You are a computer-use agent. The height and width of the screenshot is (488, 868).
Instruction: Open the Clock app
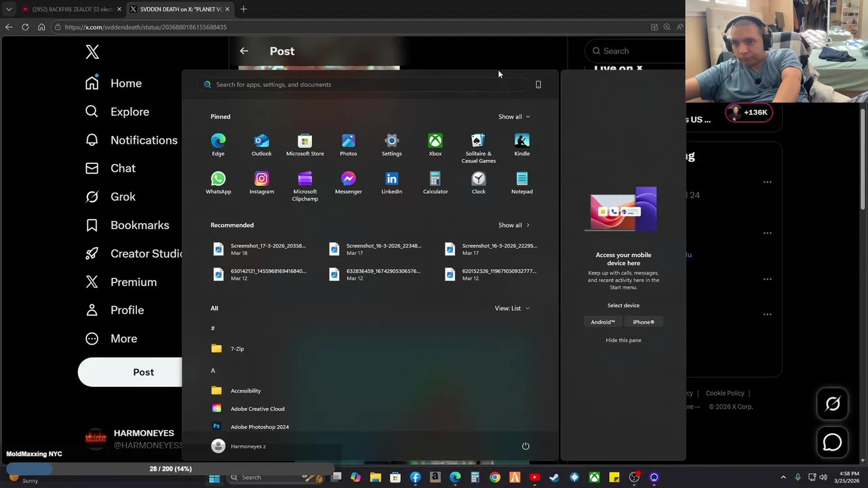[x=478, y=183]
